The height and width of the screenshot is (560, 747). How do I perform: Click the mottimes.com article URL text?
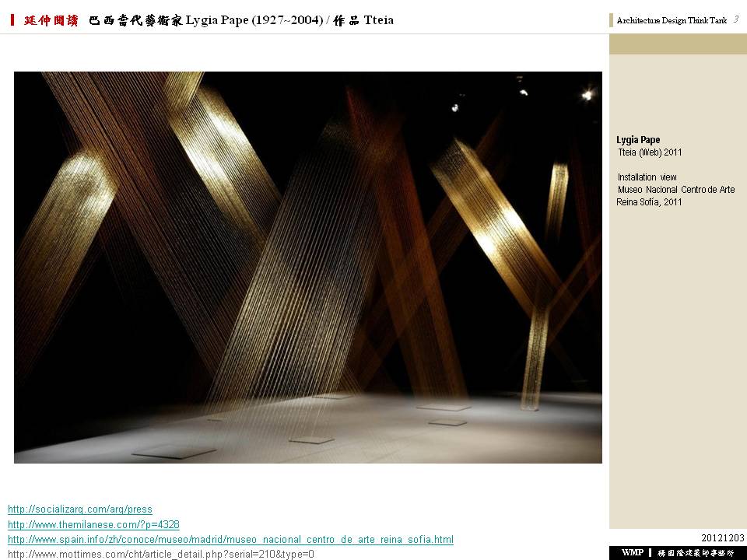(161, 554)
